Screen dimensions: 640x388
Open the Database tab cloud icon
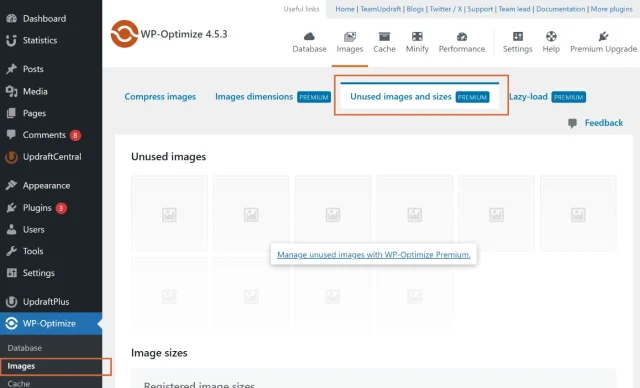click(309, 36)
